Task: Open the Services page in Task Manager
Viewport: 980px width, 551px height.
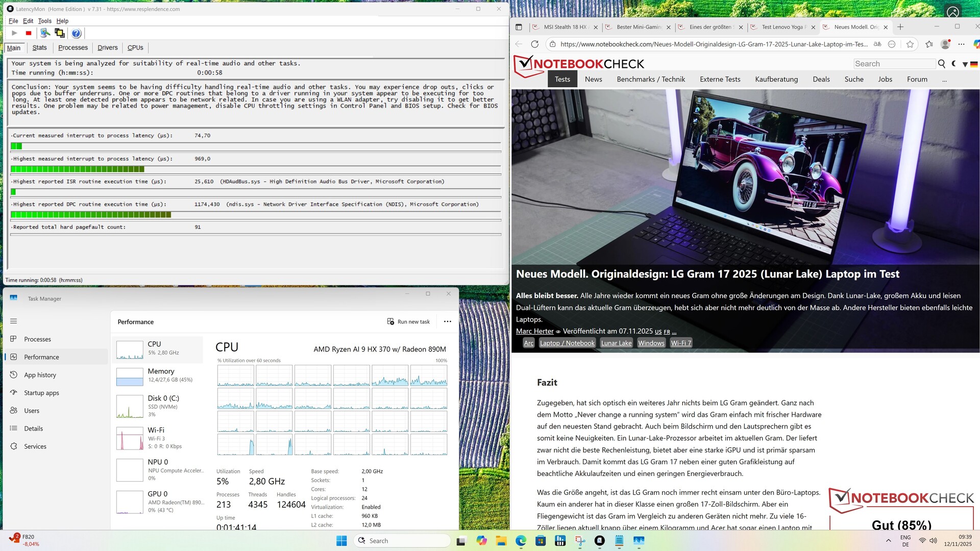Action: click(x=35, y=446)
